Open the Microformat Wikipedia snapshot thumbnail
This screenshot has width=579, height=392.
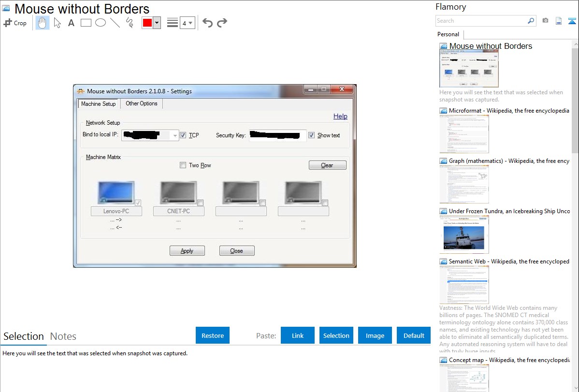(464, 134)
